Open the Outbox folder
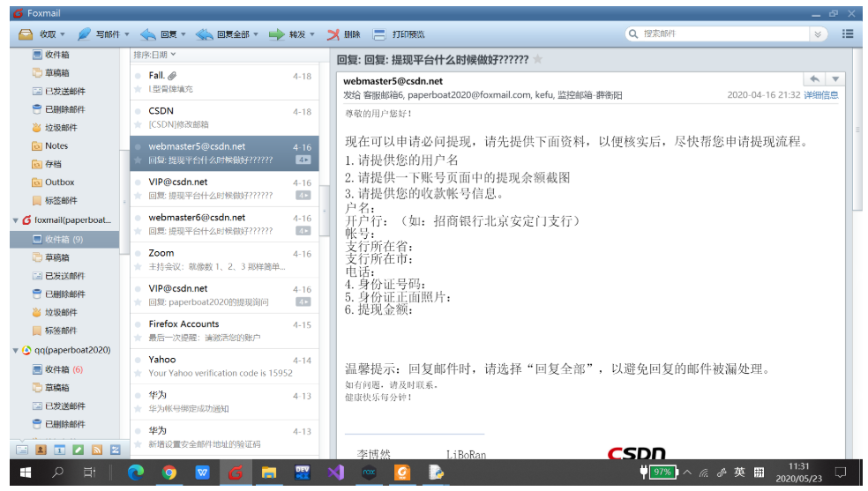The width and height of the screenshot is (868, 491). click(x=53, y=182)
